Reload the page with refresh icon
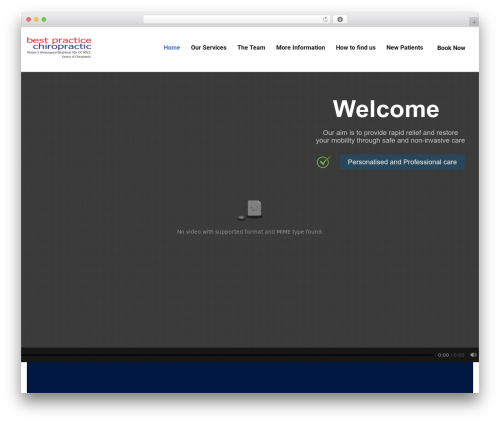The height and width of the screenshot is (423, 500). [325, 20]
